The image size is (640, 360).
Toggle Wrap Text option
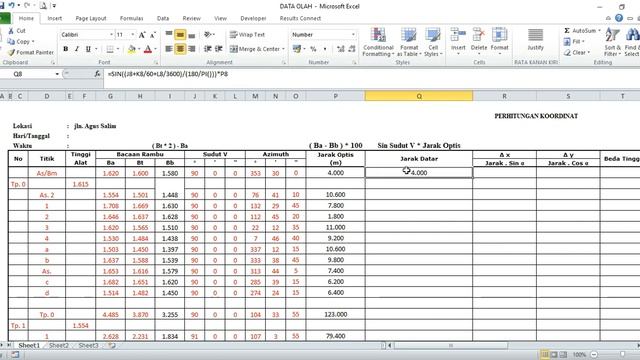247,35
